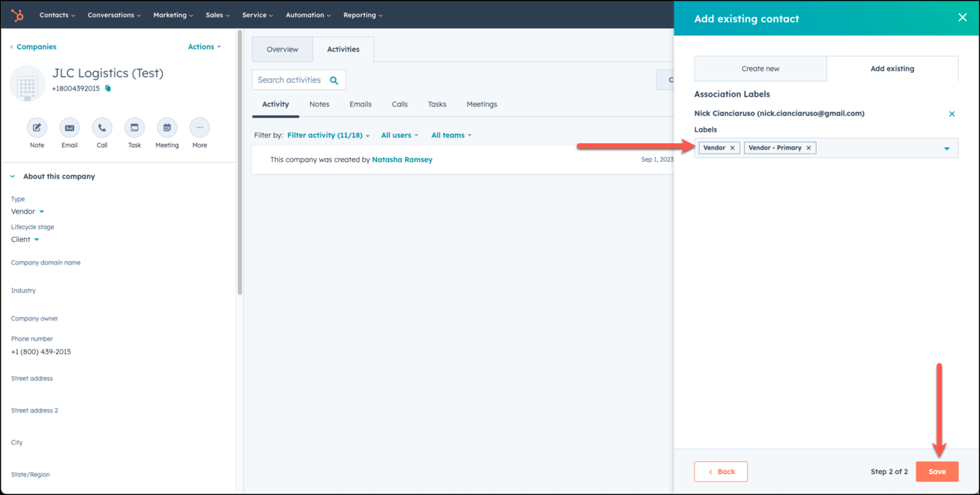Screen dimensions: 980x495
Task: Click the Note icon button
Action: pyautogui.click(x=36, y=128)
